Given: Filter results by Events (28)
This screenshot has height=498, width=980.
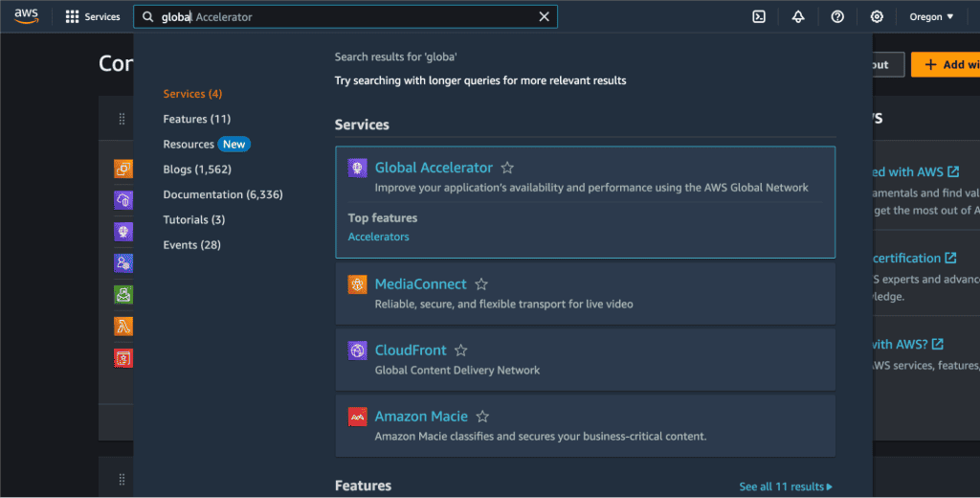Looking at the screenshot, I should coord(191,244).
